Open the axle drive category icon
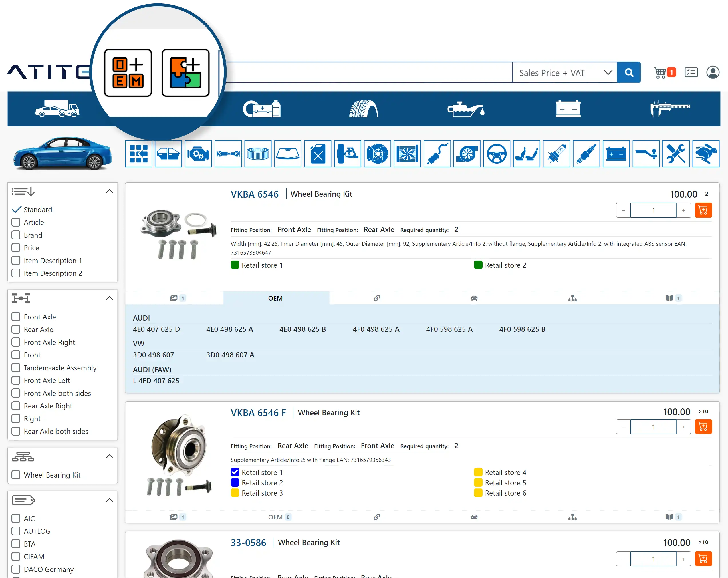This screenshot has height=578, width=728. pyautogui.click(x=228, y=154)
